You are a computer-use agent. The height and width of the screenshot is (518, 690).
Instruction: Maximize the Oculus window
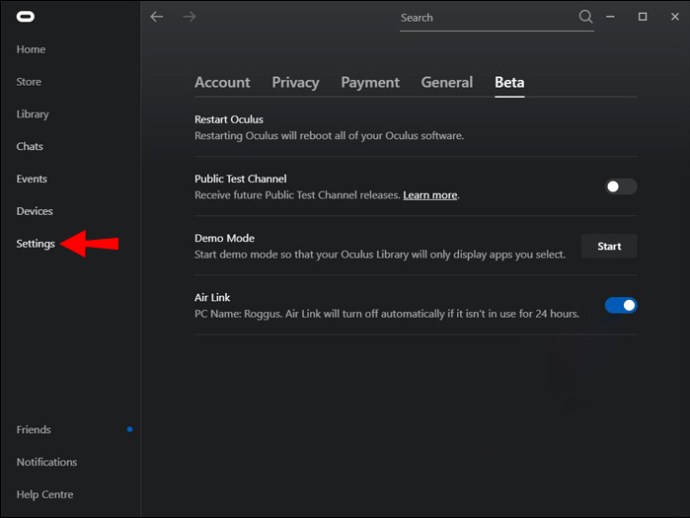click(x=642, y=17)
